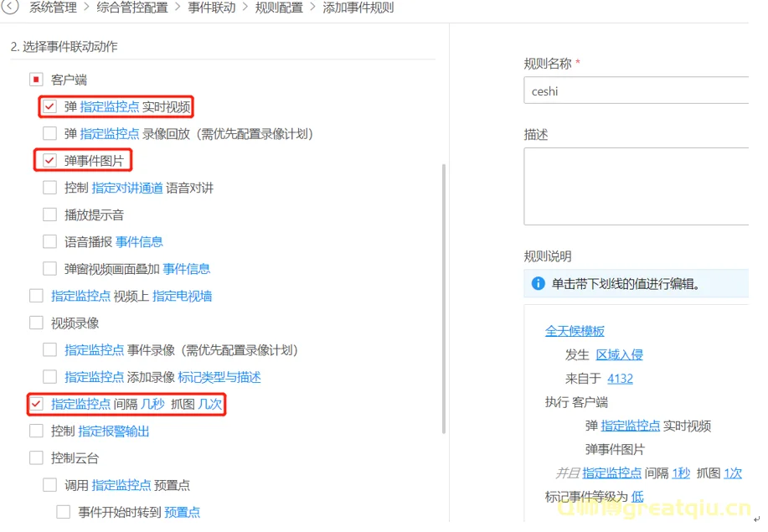Edit the event level 低 link
768x532 pixels.
click(x=637, y=496)
